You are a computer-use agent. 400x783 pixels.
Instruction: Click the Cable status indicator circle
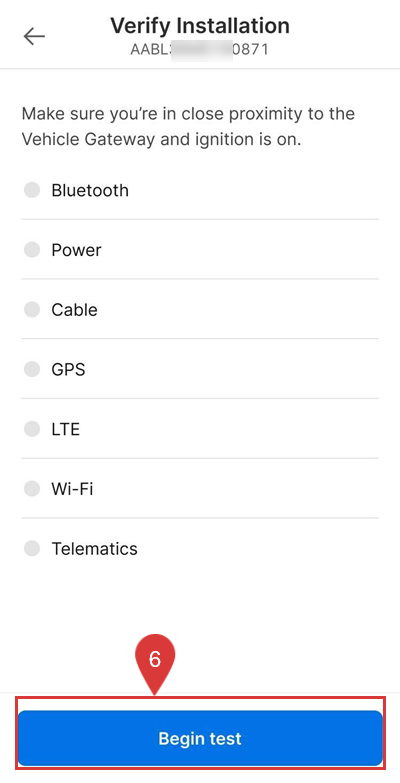tap(32, 310)
